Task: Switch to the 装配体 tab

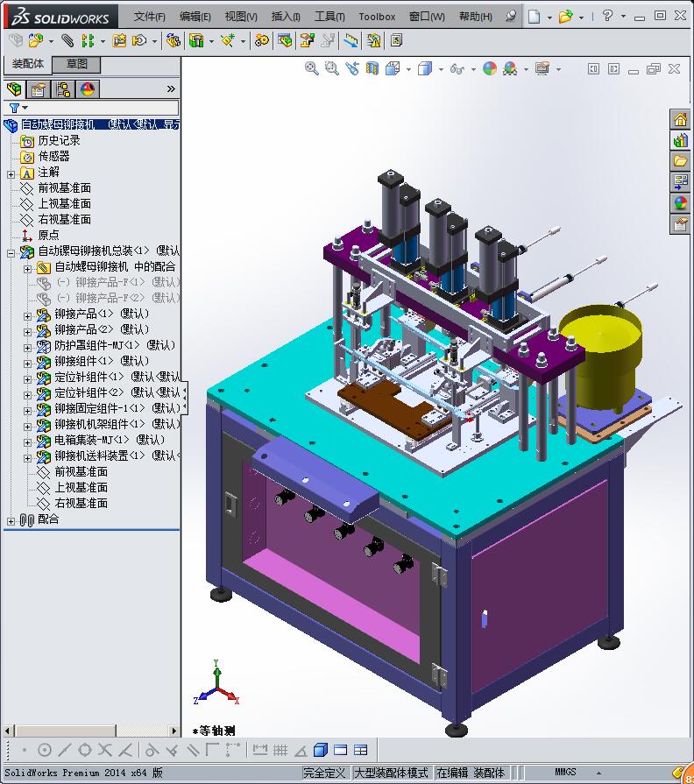Action: (x=28, y=64)
